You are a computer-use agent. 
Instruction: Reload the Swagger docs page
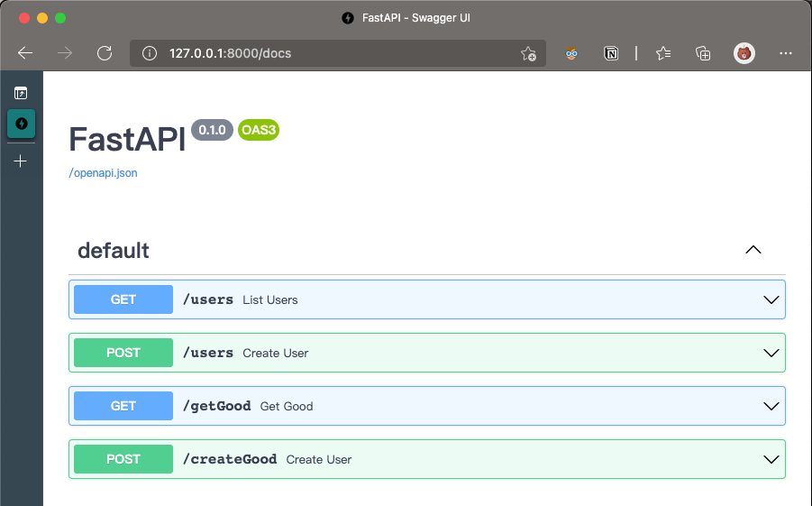coord(105,53)
